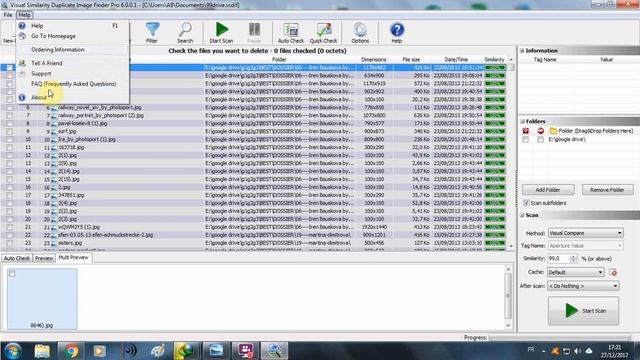Sort by the File size column header
The height and width of the screenshot is (360, 640).
[x=411, y=60]
